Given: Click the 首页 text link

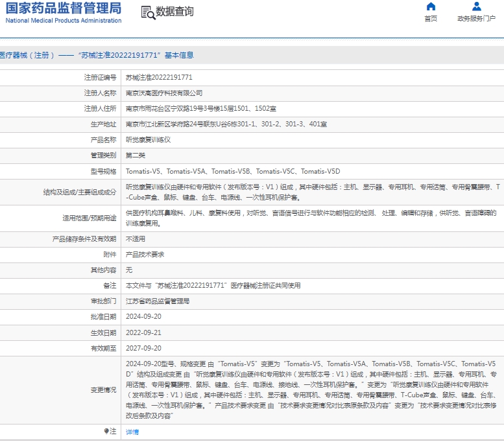Looking at the screenshot, I should point(431,19).
